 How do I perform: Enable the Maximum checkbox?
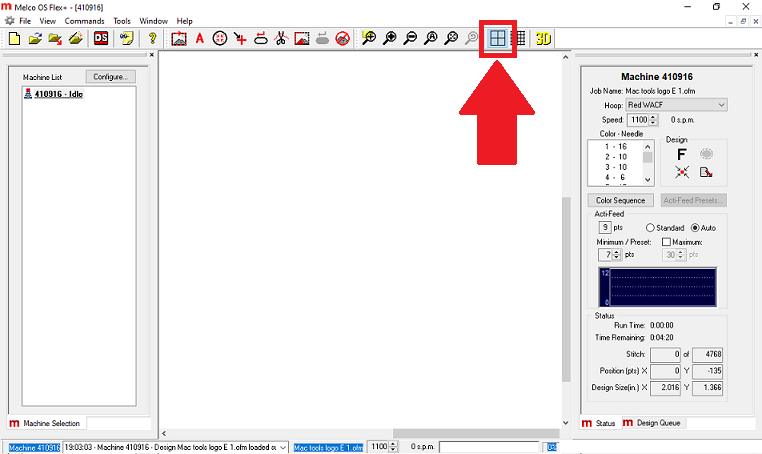coord(666,242)
